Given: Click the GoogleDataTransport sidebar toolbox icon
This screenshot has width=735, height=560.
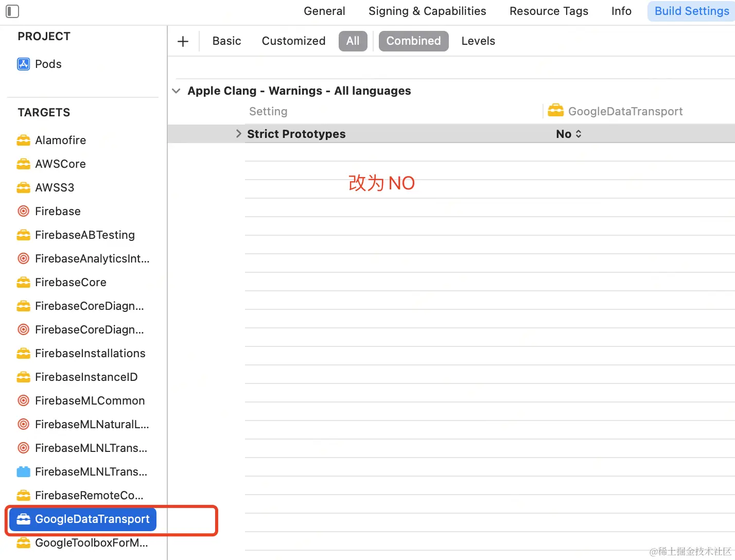Looking at the screenshot, I should point(24,519).
